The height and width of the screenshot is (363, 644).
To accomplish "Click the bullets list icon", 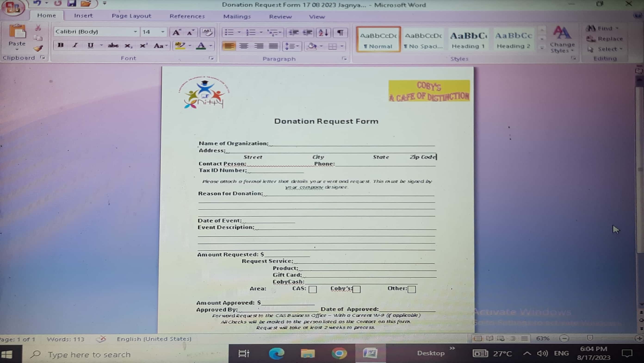I will 229,32.
